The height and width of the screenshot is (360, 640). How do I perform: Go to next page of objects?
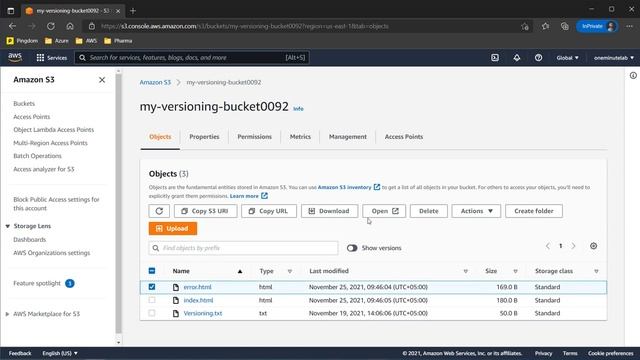coord(573,246)
